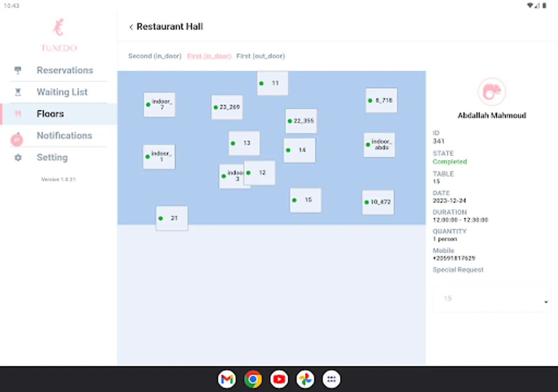Screen dimensions: 558x392
Task: Toggle table 13's green availability dot
Action: [233, 143]
